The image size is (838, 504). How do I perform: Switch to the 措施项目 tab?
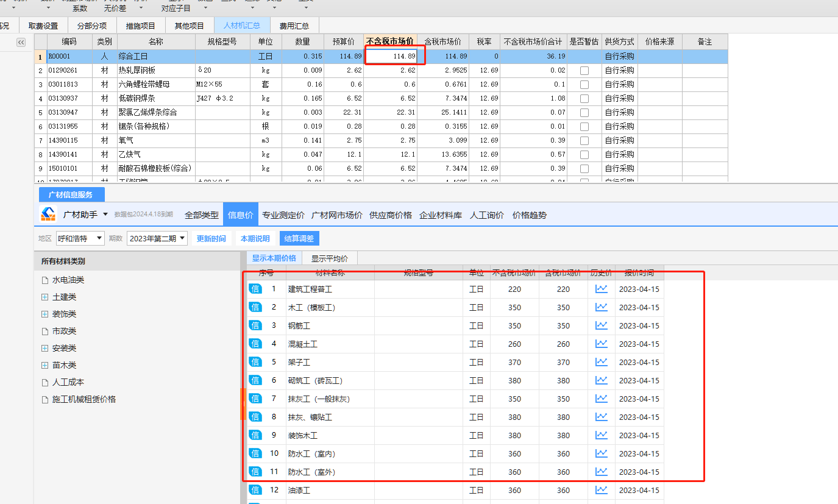141,26
